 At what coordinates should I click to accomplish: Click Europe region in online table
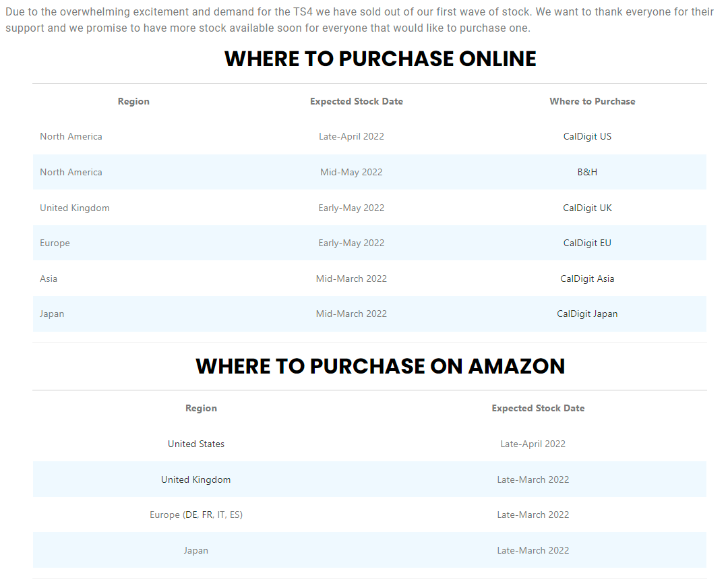click(x=55, y=243)
